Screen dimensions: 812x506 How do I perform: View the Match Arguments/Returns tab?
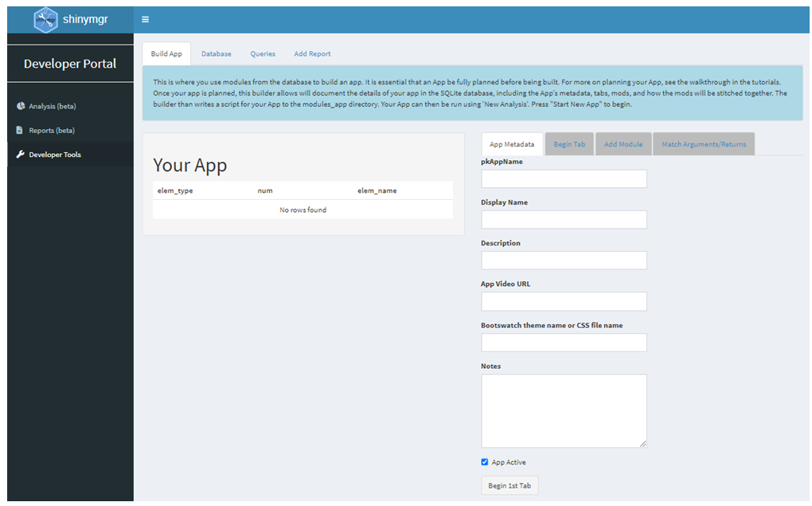tap(704, 143)
